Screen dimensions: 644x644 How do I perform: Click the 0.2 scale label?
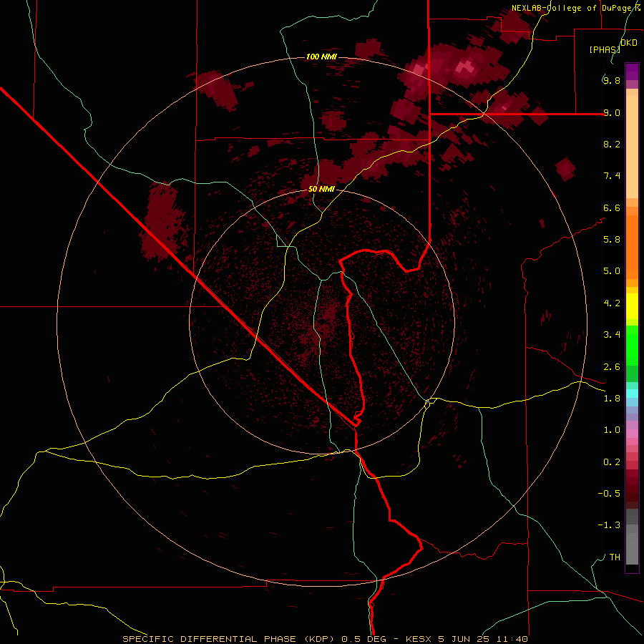[612, 462]
